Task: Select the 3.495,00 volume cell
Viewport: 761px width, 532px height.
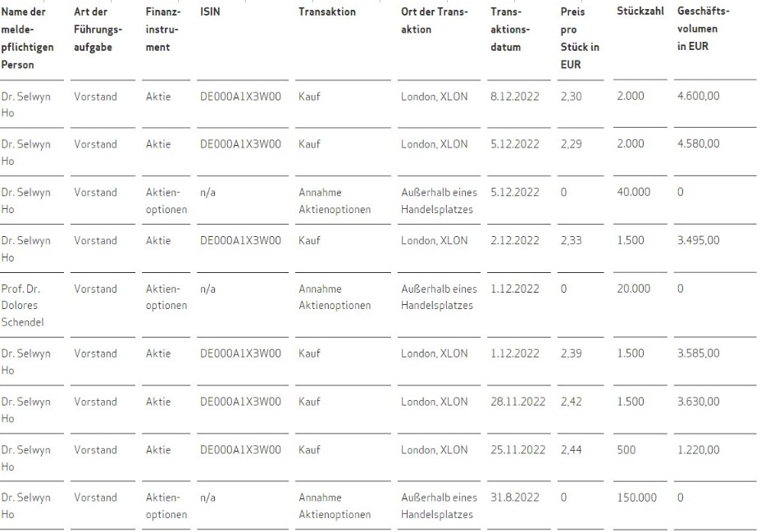Action: pyautogui.click(x=699, y=240)
